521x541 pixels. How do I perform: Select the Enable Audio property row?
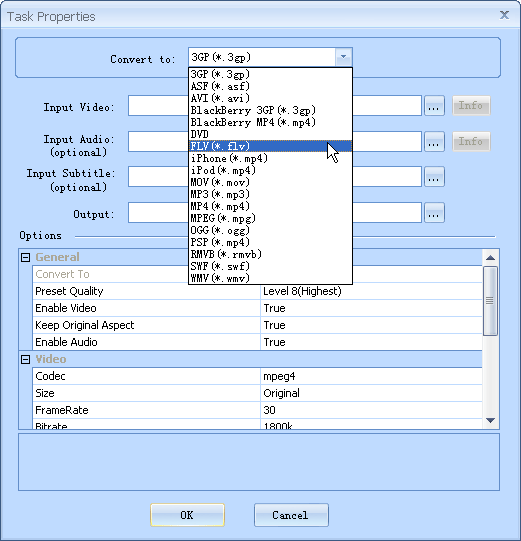[x=257, y=342]
